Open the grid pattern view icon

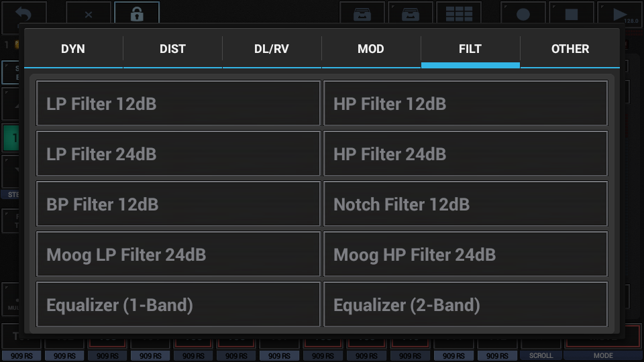(x=459, y=15)
